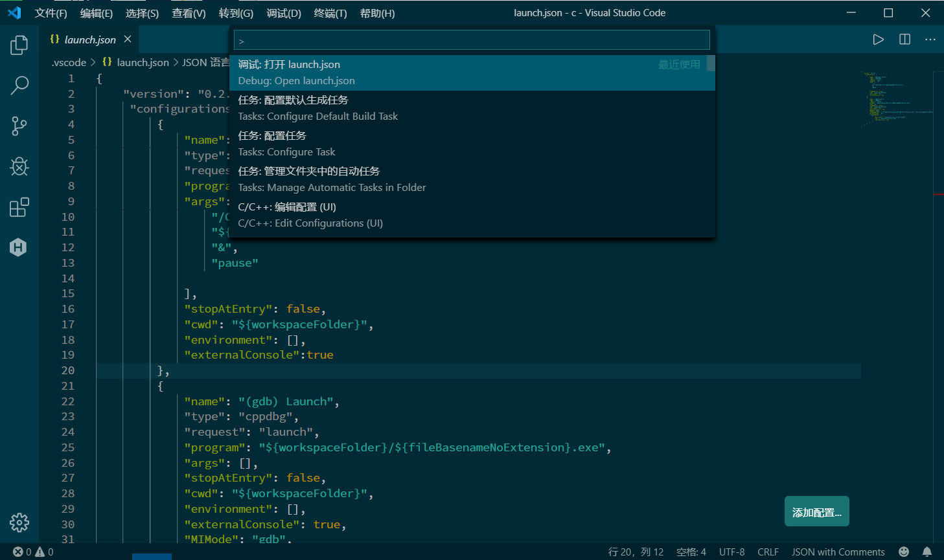Open the Explorer view in activity bar

pos(19,45)
